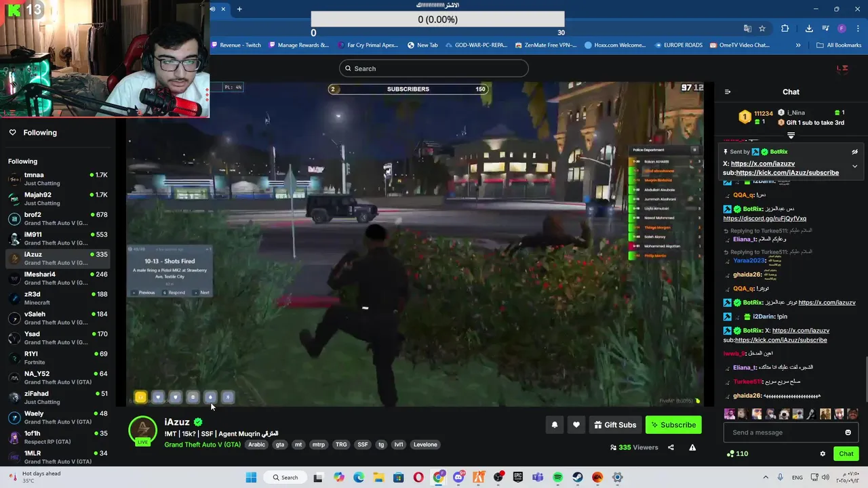Open the All Bookmarks folder
The width and height of the screenshot is (868, 488).
tap(839, 45)
